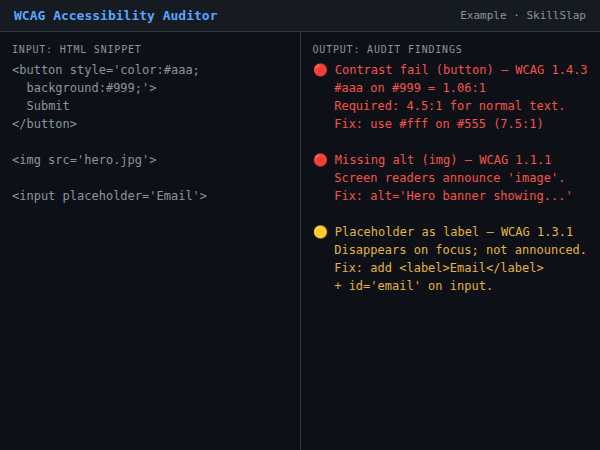Viewport: 600px width, 450px height.
Task: Click the opening button tag code line
Action: tap(106, 70)
